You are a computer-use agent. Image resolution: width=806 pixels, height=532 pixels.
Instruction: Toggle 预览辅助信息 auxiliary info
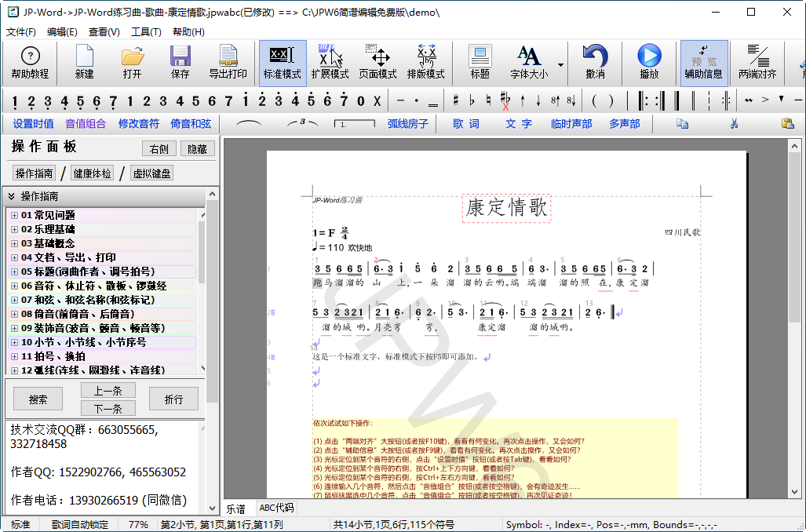[704, 63]
